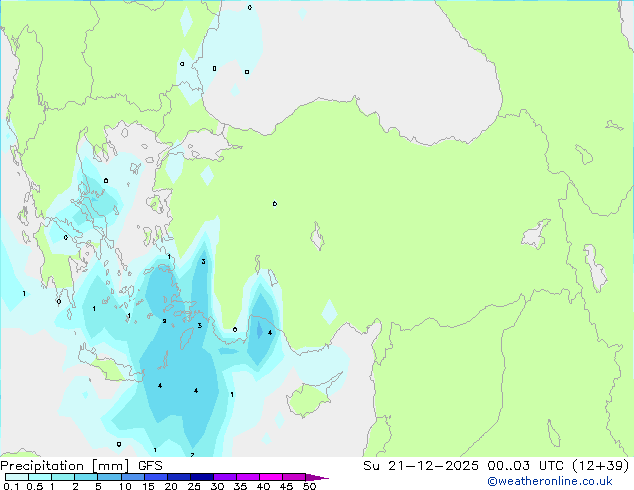Image resolution: width=634 pixels, height=490 pixels.
Task: Click the 0.1 to 0.5 mm legend swatch
Action: click(17, 477)
